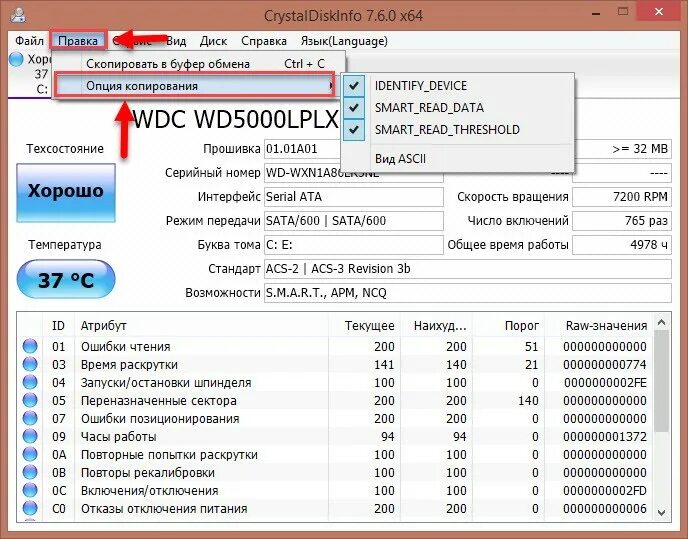Image resolution: width=688 pixels, height=539 pixels.
Task: Select Ошибки позиционирования attribute name
Action: coord(160,419)
